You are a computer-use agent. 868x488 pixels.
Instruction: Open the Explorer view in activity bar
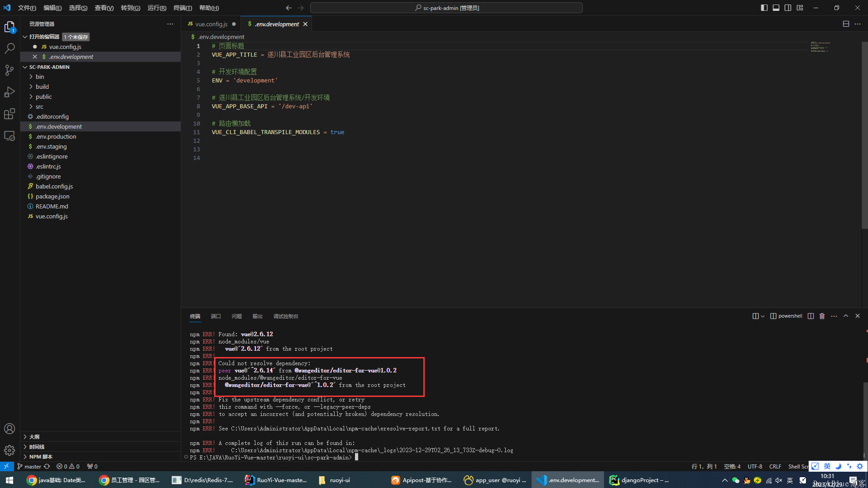10,27
